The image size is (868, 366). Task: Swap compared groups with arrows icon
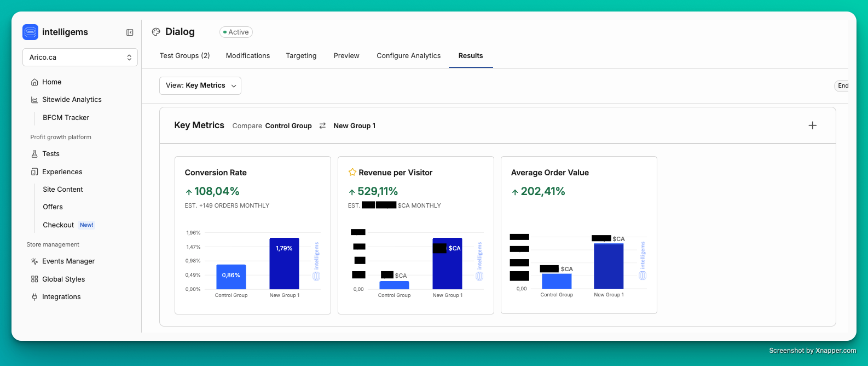tap(322, 126)
